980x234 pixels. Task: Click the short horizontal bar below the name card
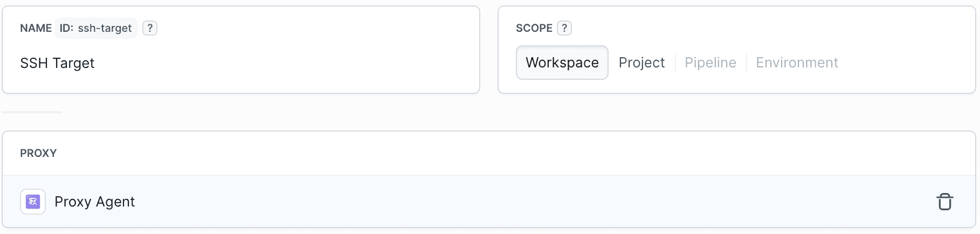click(32, 112)
